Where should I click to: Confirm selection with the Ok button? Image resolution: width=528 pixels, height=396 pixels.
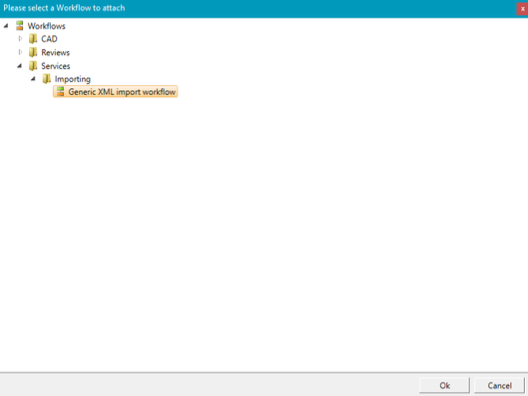(x=444, y=385)
